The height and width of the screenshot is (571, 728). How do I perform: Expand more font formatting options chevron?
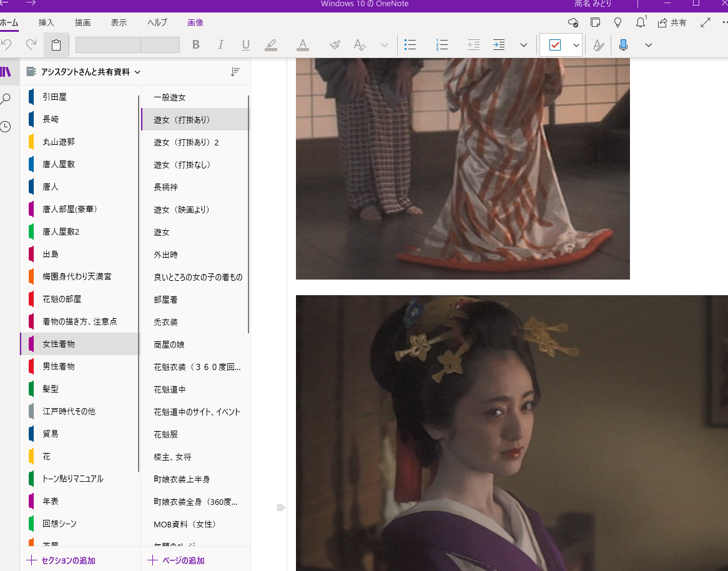coord(385,45)
